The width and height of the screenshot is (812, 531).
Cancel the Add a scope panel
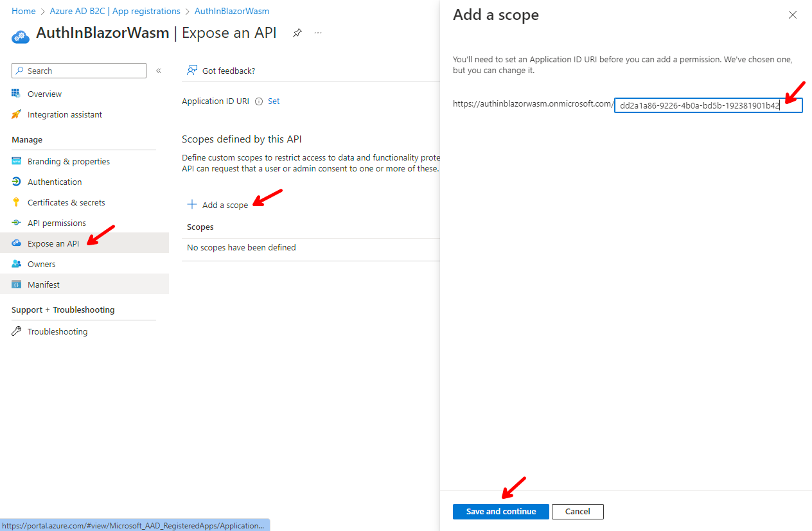[578, 511]
